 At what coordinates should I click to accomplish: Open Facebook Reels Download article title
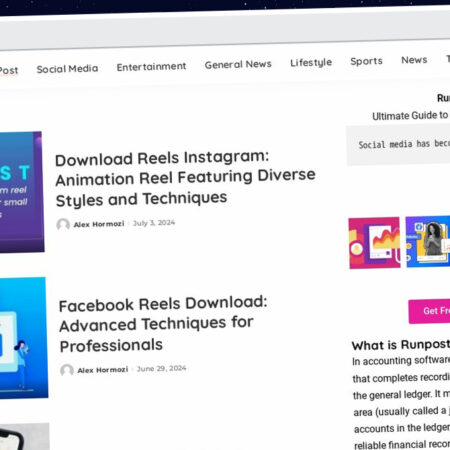pyautogui.click(x=163, y=324)
